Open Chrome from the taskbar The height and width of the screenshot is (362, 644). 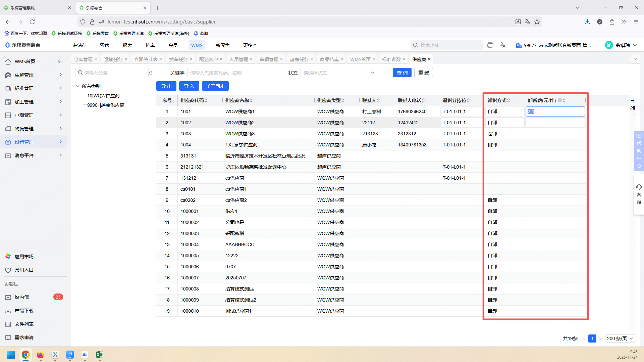coord(25,355)
